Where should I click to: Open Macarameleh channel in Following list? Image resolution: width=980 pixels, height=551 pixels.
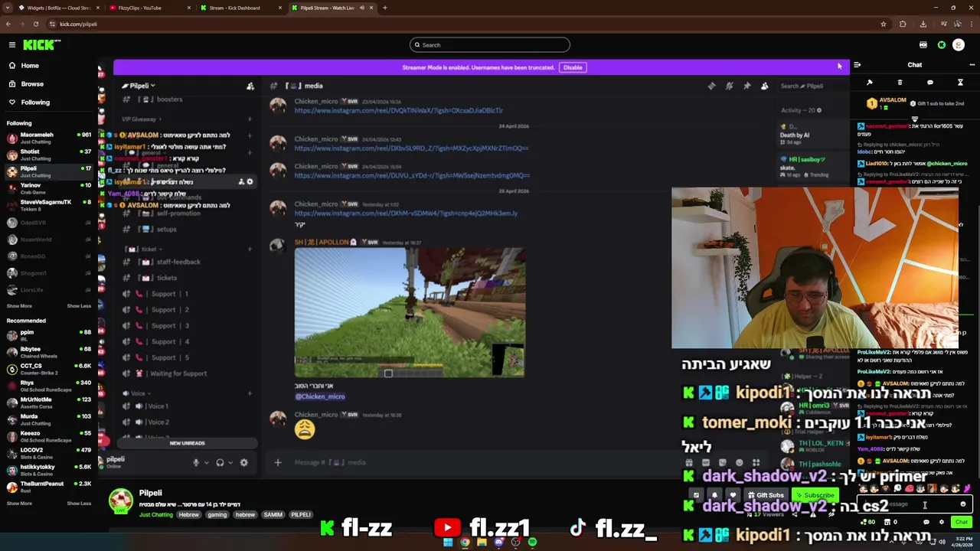(x=47, y=138)
